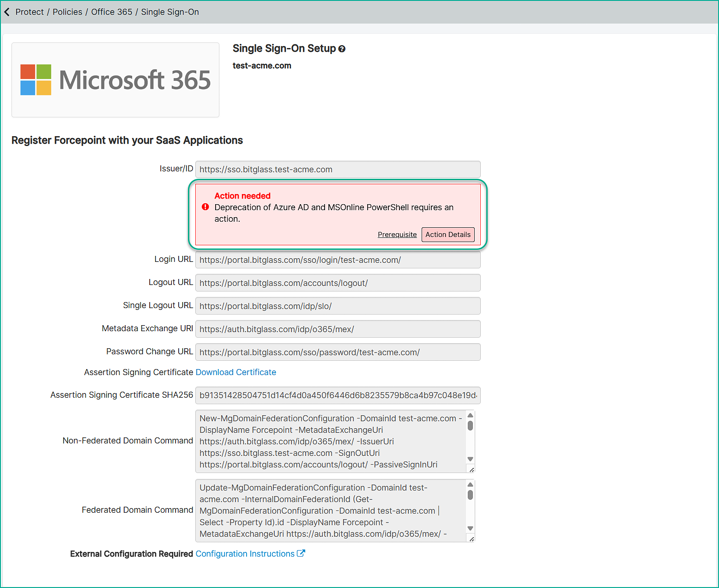
Task: Open the Action Details button
Action: tap(447, 235)
